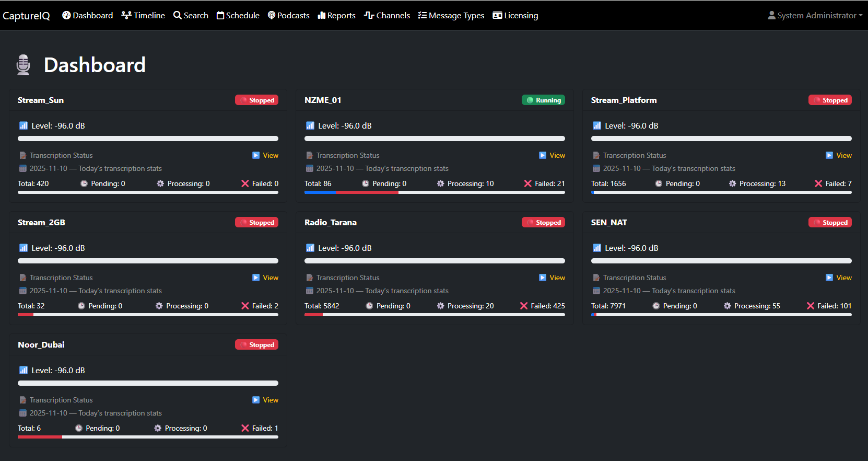The image size is (868, 461).
Task: Click the failed X icon in the NZME_01 card
Action: [x=527, y=183]
